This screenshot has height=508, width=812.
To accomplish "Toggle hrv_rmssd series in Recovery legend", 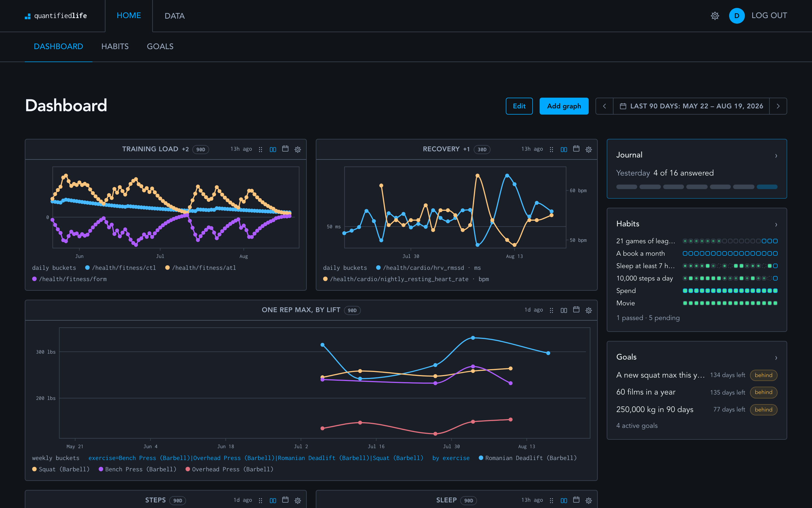I will point(429,268).
